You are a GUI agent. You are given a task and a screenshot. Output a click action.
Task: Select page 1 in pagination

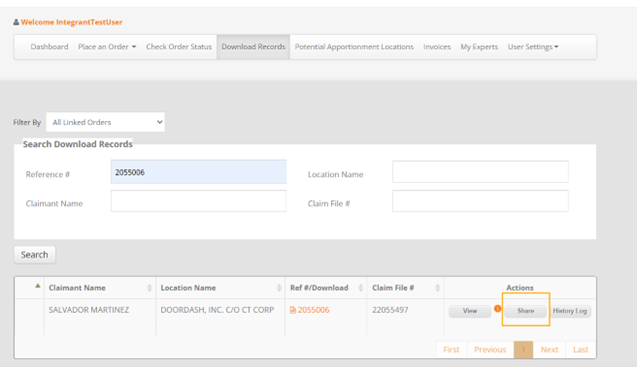click(523, 350)
